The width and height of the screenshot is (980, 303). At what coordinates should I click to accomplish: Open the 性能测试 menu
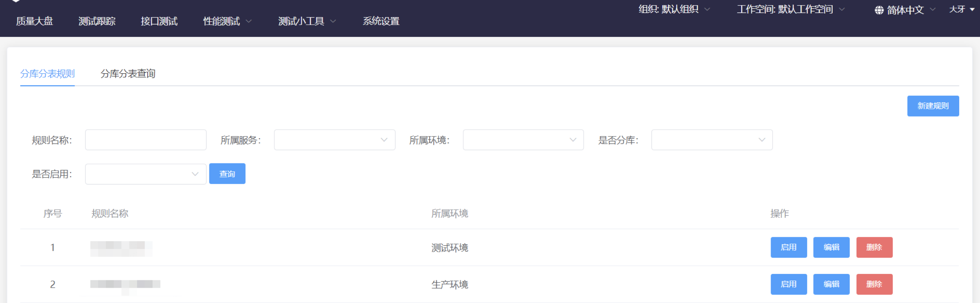[227, 21]
